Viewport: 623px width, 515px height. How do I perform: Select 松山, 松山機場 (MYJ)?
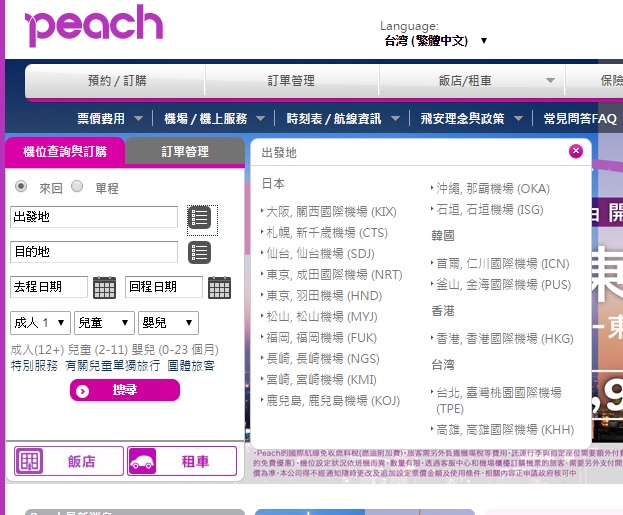322,317
